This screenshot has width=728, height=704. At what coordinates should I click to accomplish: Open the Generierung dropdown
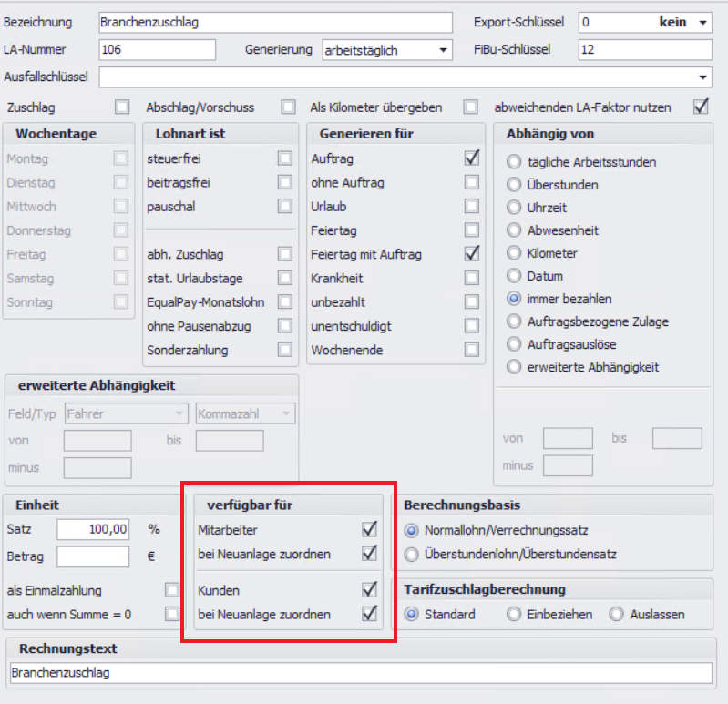tap(443, 50)
